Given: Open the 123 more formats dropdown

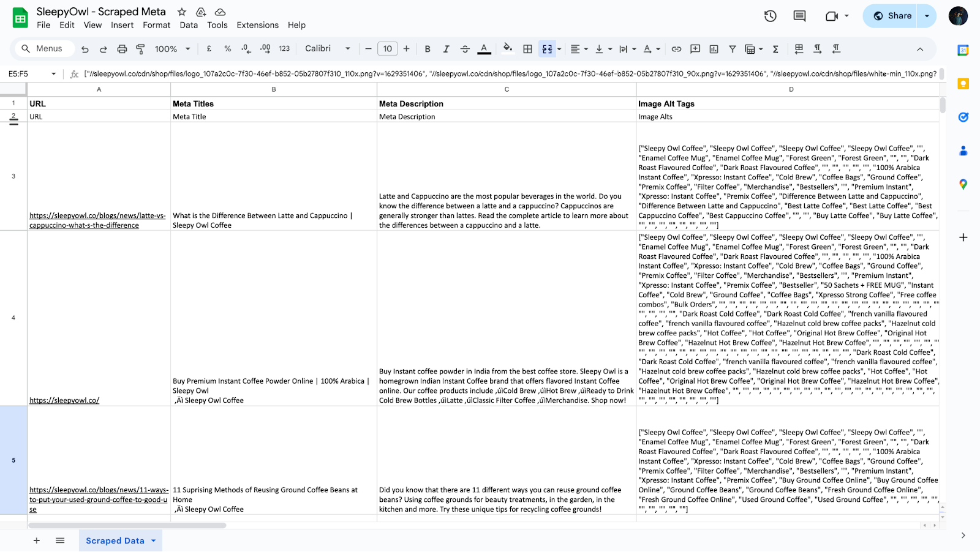Looking at the screenshot, I should [284, 49].
